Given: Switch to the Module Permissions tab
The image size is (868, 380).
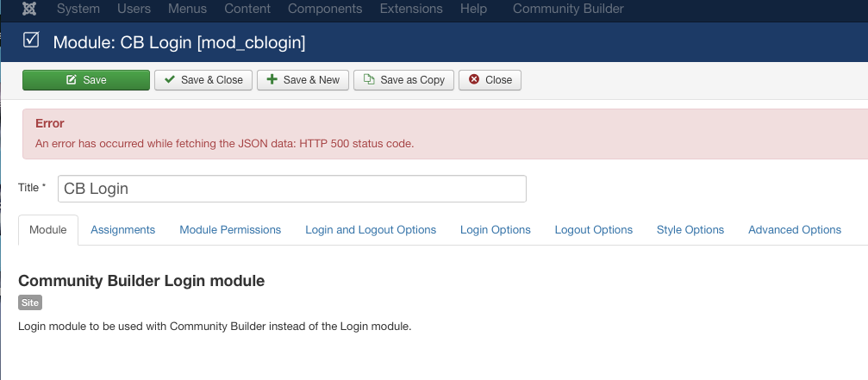Looking at the screenshot, I should click(230, 229).
